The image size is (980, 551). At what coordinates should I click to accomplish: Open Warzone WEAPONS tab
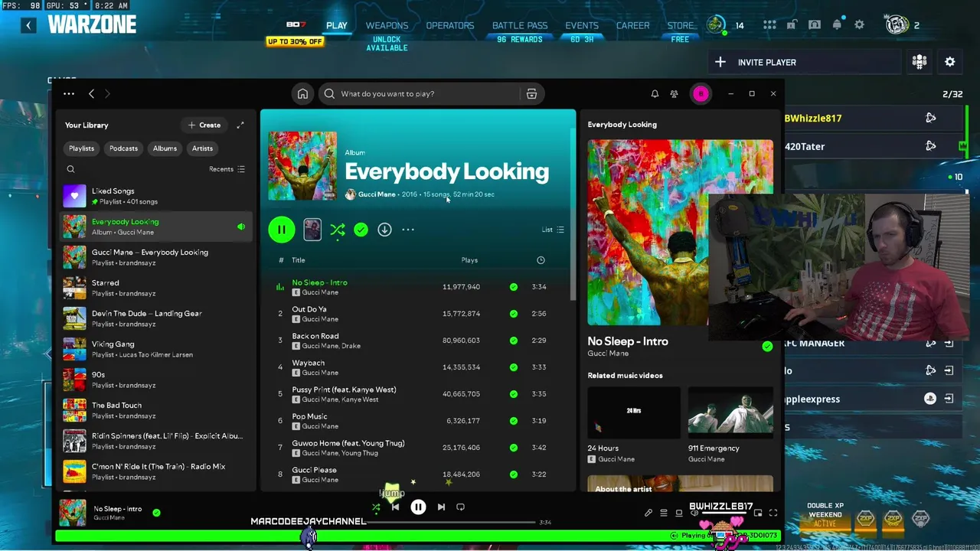pyautogui.click(x=387, y=26)
